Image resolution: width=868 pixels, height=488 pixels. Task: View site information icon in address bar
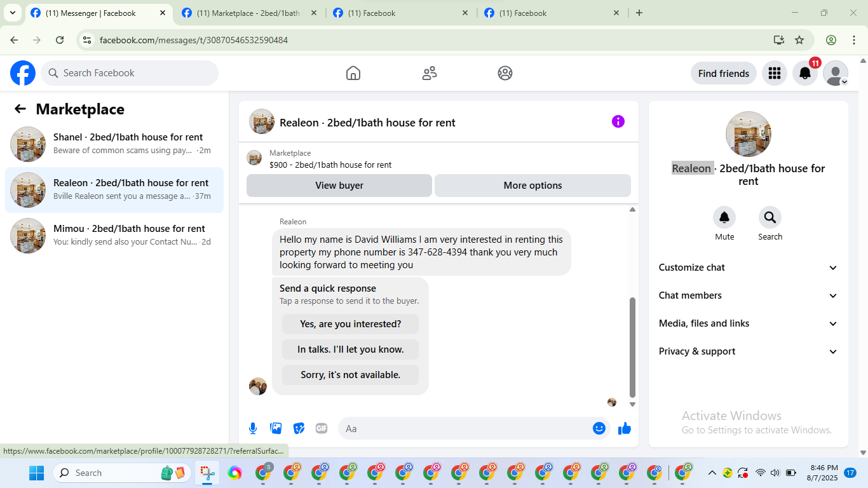pyautogui.click(x=88, y=40)
